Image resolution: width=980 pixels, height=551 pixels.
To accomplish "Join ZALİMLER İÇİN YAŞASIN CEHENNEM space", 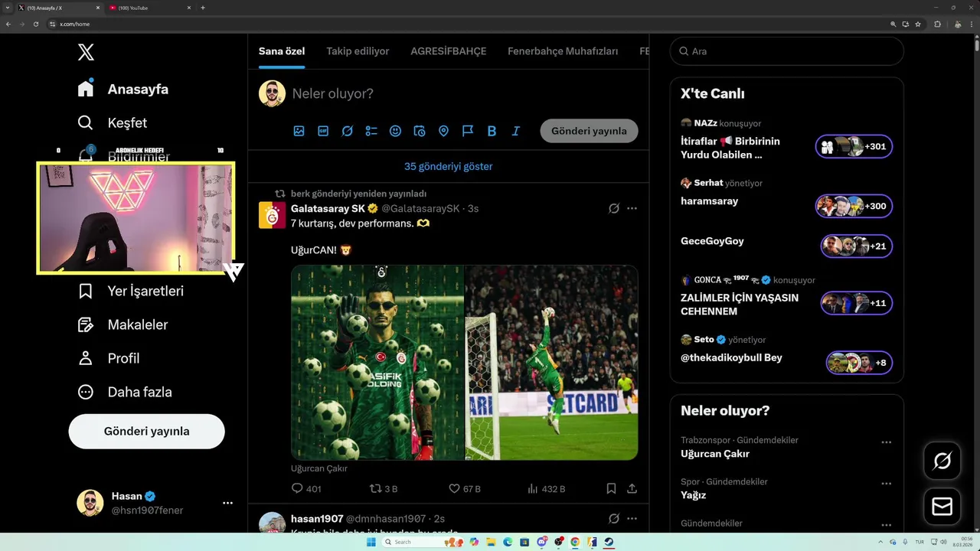I will tap(856, 303).
